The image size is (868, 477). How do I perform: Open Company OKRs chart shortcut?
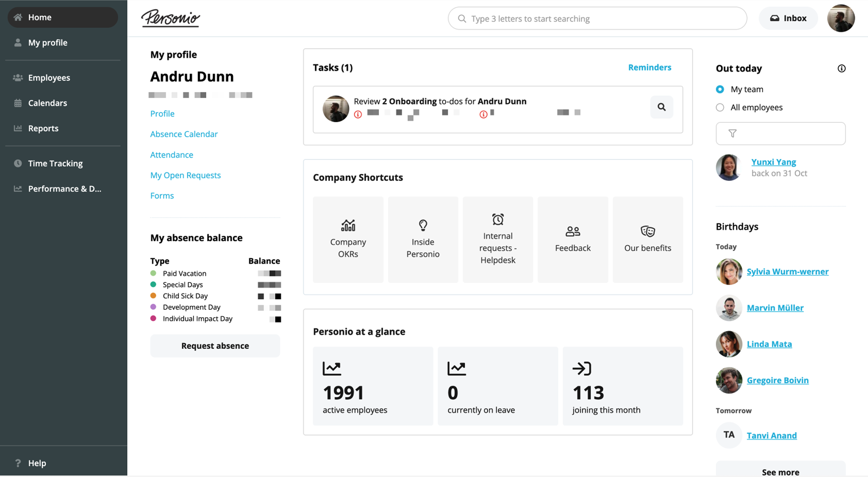[x=348, y=240]
